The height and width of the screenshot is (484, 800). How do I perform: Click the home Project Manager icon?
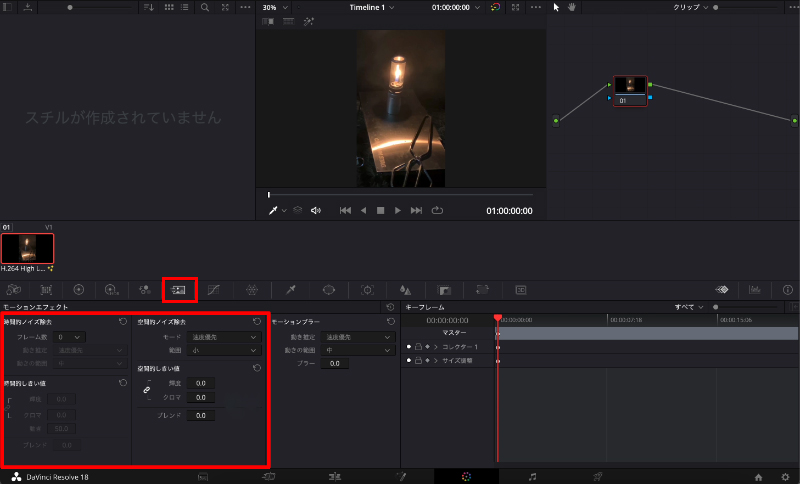pyautogui.click(x=759, y=477)
